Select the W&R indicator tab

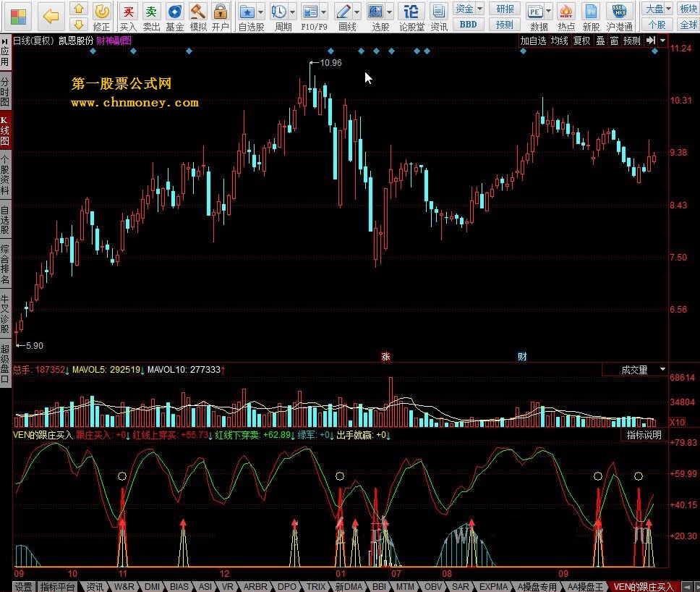click(124, 586)
